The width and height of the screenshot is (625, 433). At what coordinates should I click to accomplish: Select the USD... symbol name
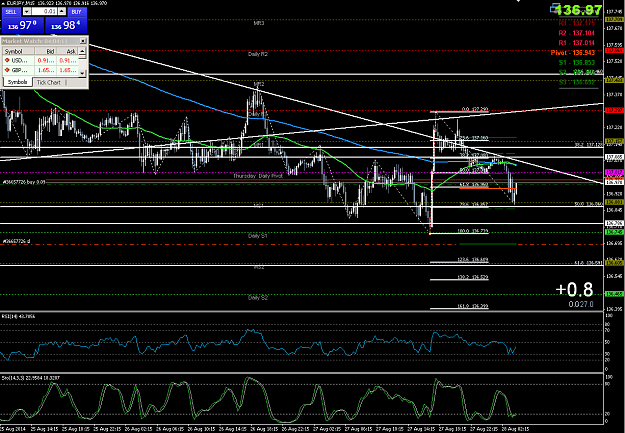[x=20, y=60]
